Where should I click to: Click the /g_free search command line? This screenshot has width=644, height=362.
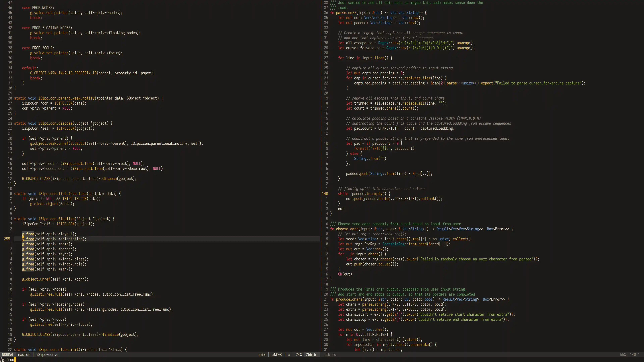8,359
